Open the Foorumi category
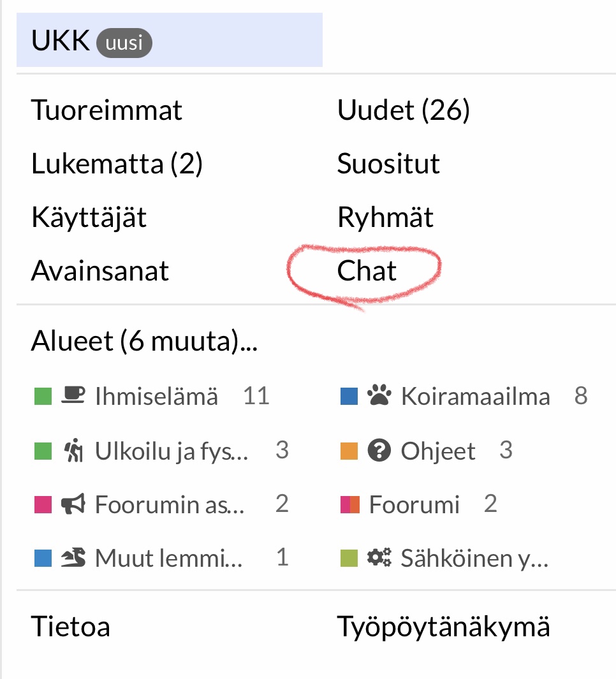616x679 pixels. [x=414, y=505]
